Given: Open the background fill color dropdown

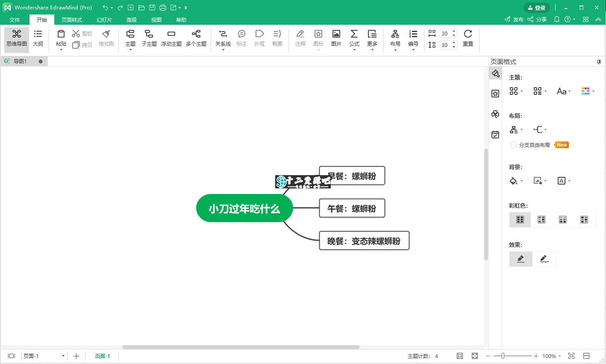Looking at the screenshot, I should click(x=516, y=181).
